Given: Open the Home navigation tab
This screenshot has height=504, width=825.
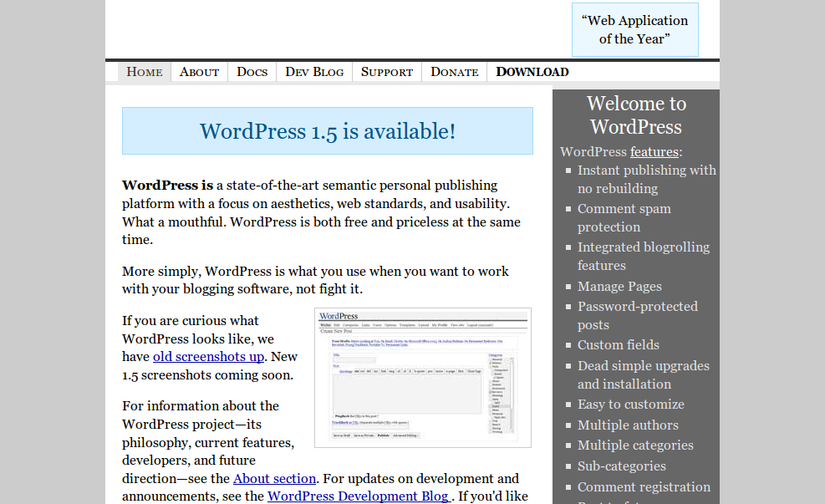Looking at the screenshot, I should tap(144, 72).
